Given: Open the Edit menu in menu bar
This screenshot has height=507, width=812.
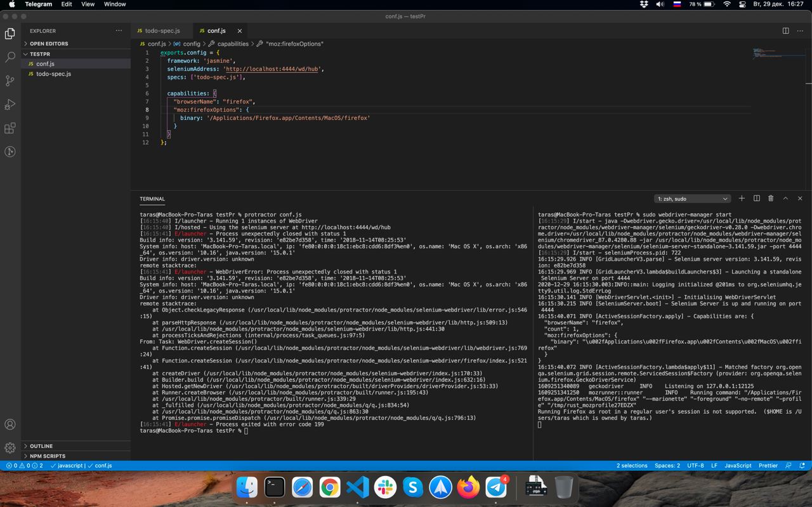Looking at the screenshot, I should tap(67, 4).
